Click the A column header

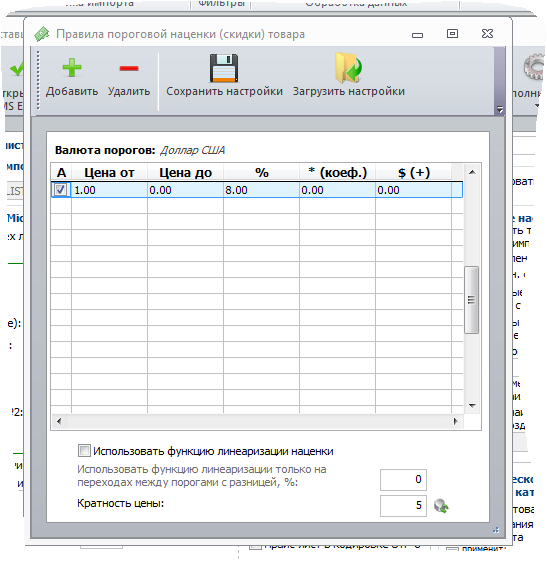pyautogui.click(x=61, y=172)
